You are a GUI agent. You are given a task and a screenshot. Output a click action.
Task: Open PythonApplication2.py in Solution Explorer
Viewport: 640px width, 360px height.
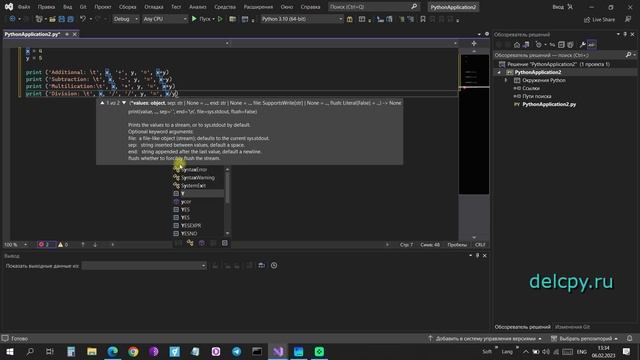coord(549,104)
